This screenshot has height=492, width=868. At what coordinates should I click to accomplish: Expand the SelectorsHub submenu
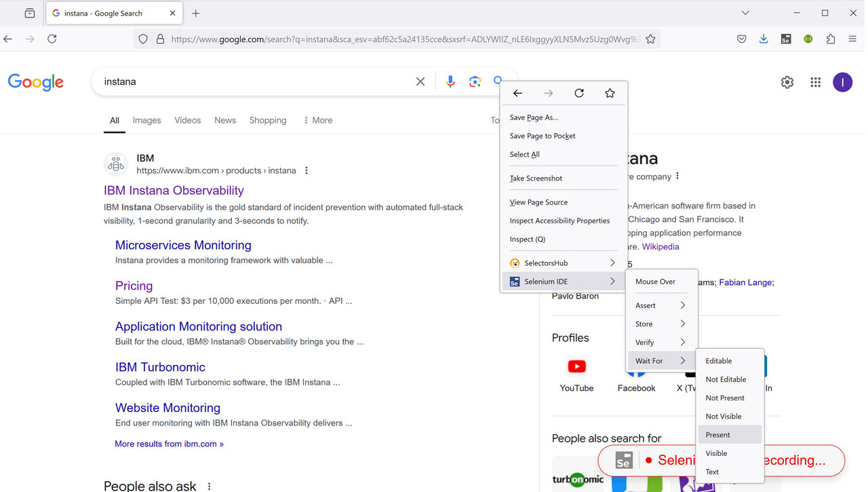point(564,263)
